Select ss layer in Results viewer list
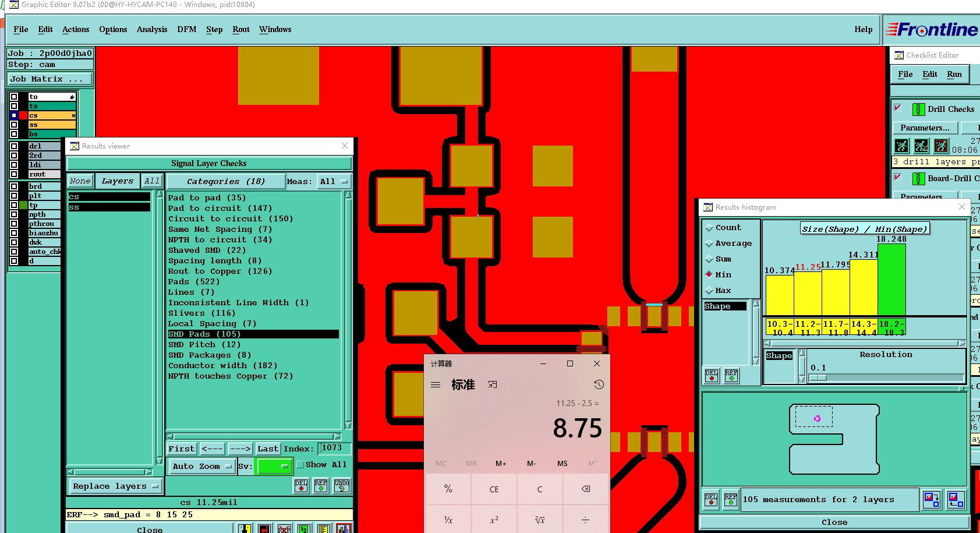 click(x=109, y=207)
